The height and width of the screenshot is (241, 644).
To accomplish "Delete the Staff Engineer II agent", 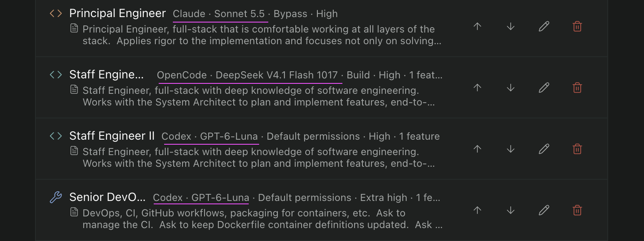I will click(x=577, y=149).
